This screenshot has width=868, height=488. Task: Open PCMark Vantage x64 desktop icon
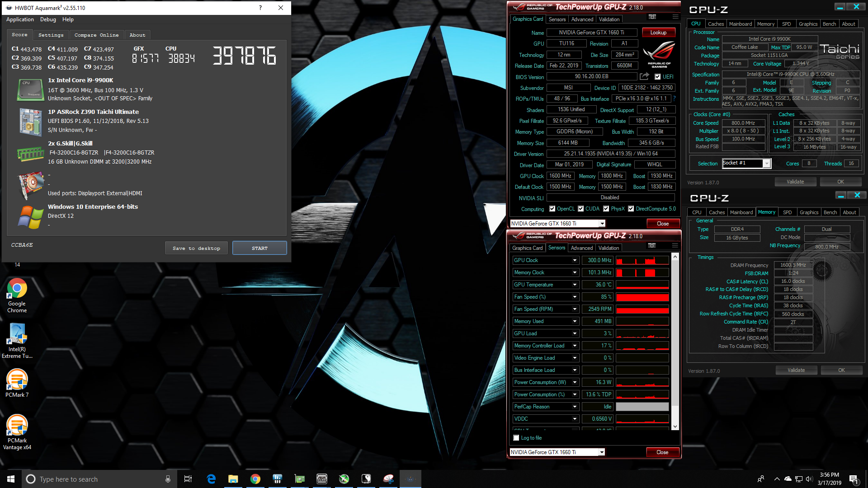[17, 432]
